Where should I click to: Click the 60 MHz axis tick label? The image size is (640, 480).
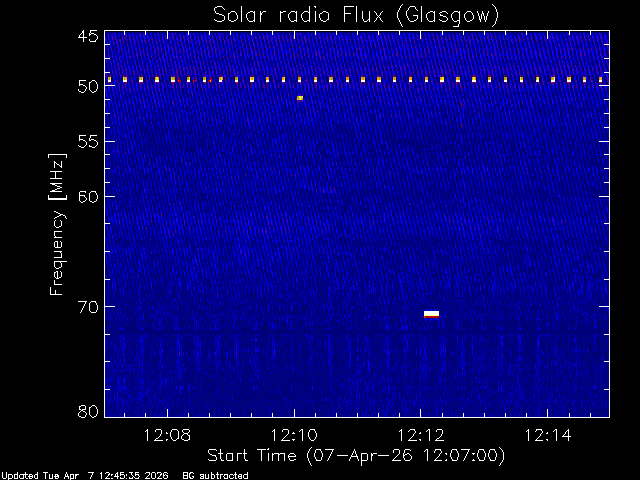point(88,197)
